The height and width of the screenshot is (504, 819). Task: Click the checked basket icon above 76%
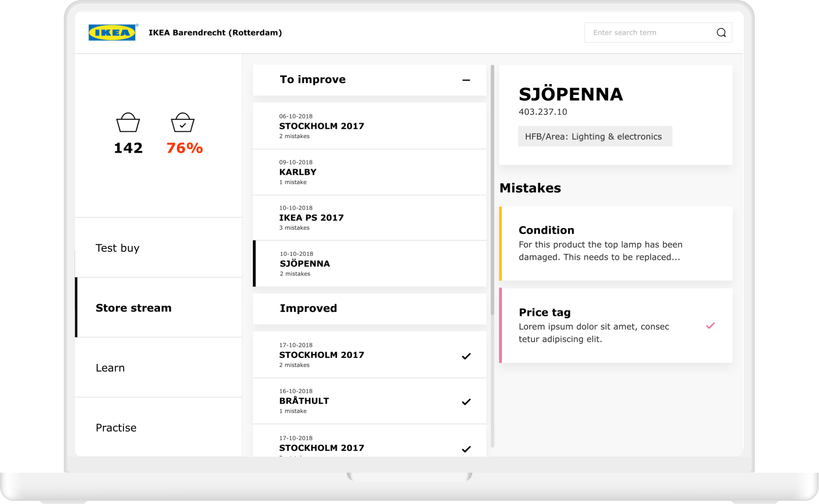[183, 122]
